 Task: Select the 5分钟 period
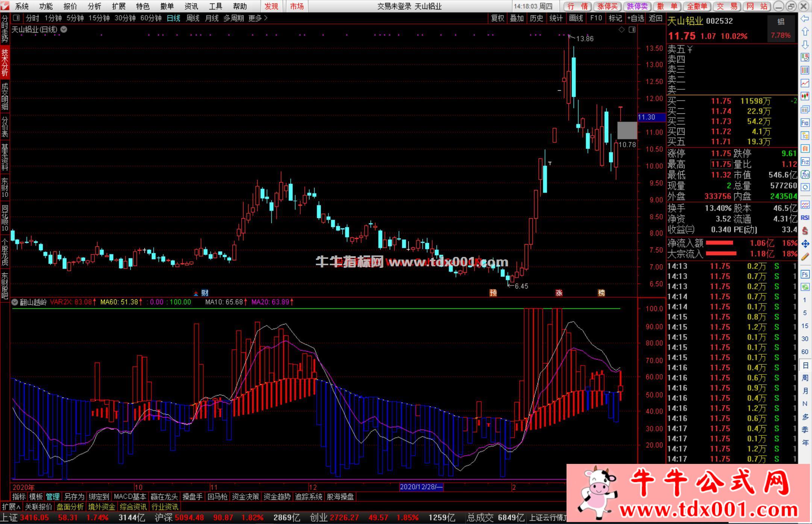75,18
